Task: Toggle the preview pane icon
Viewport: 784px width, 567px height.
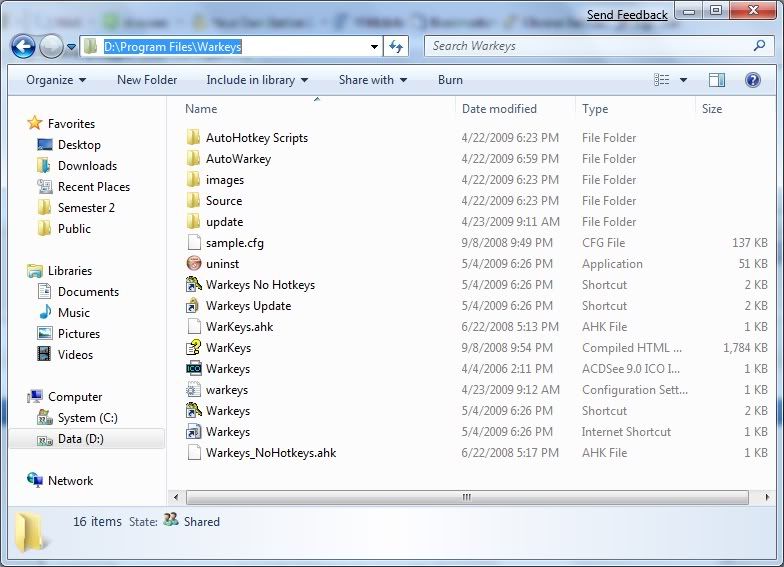Action: tap(716, 80)
